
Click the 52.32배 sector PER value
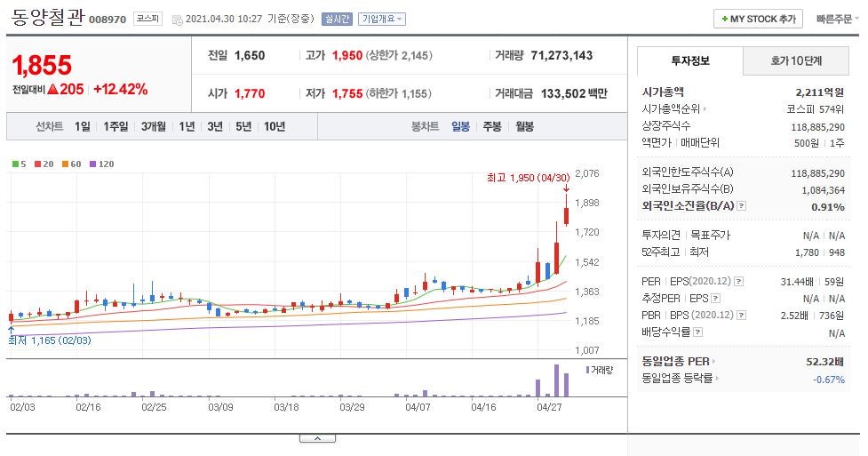[x=824, y=362]
